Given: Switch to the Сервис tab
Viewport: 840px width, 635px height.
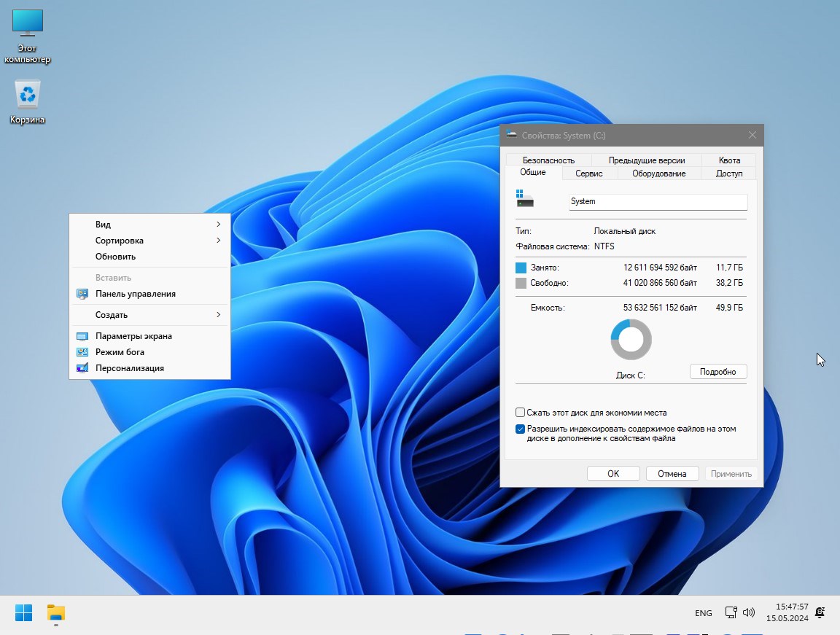Looking at the screenshot, I should [x=588, y=174].
